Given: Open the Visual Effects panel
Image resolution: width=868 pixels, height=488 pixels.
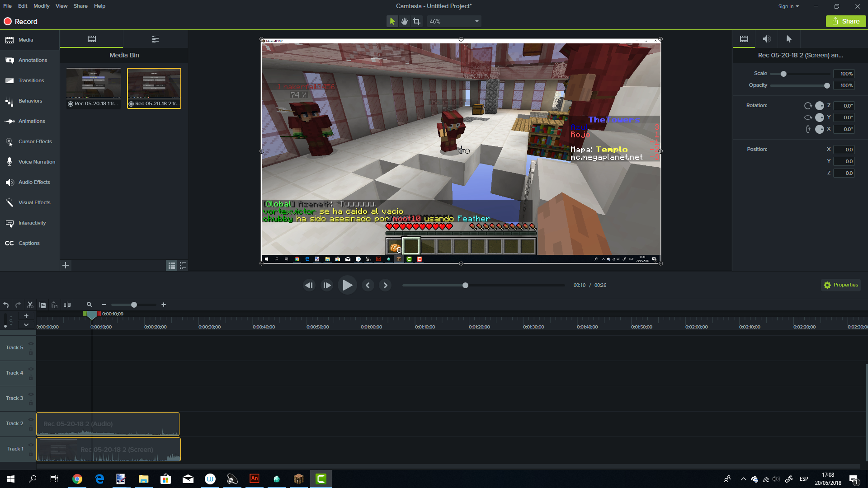Looking at the screenshot, I should (29, 202).
